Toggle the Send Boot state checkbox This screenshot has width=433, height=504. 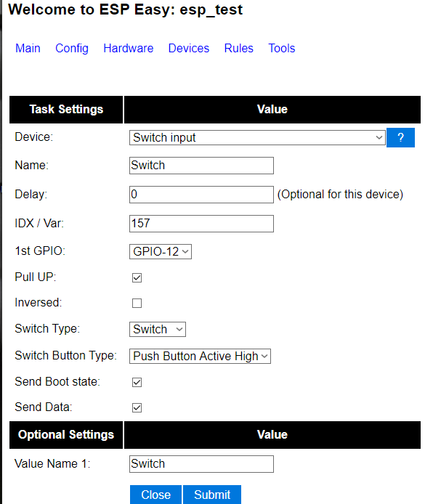(137, 382)
